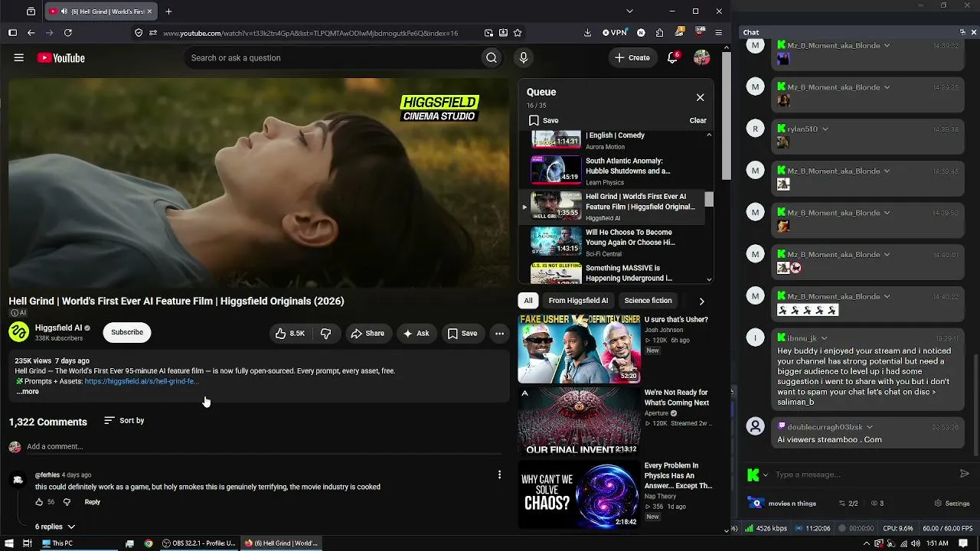980x551 pixels.
Task: Open a new browser tab
Action: click(168, 11)
